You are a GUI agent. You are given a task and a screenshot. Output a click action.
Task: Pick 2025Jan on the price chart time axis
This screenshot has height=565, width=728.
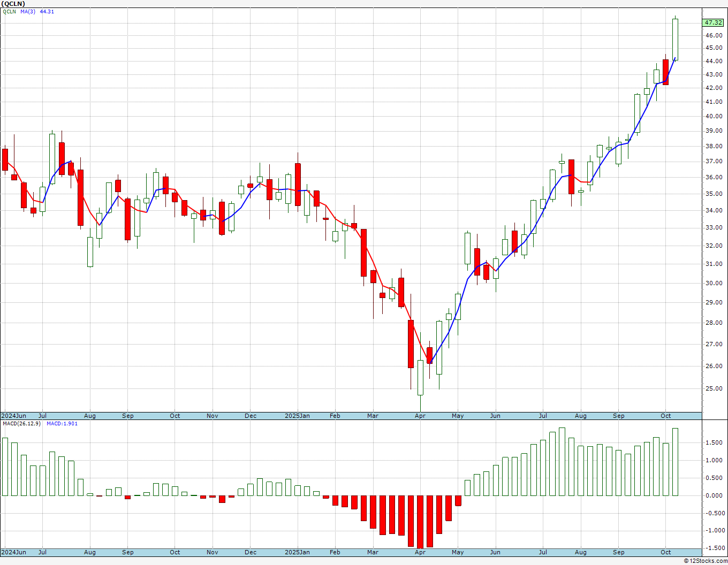[297, 416]
